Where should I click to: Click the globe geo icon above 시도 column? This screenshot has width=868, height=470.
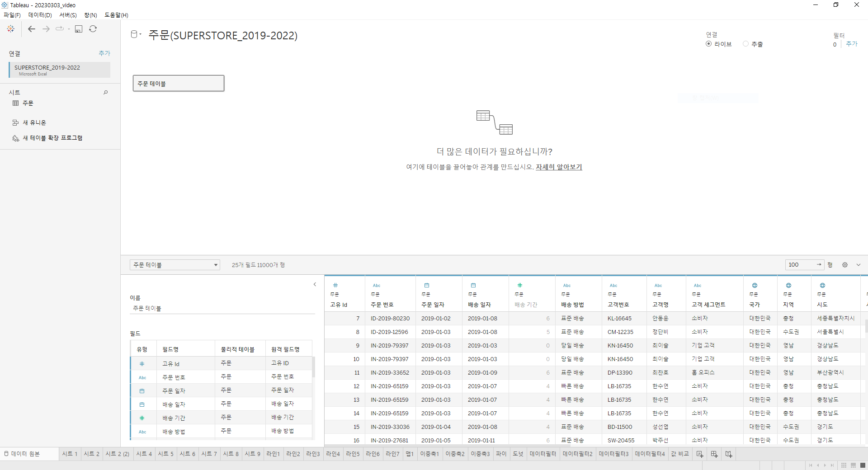click(x=822, y=285)
